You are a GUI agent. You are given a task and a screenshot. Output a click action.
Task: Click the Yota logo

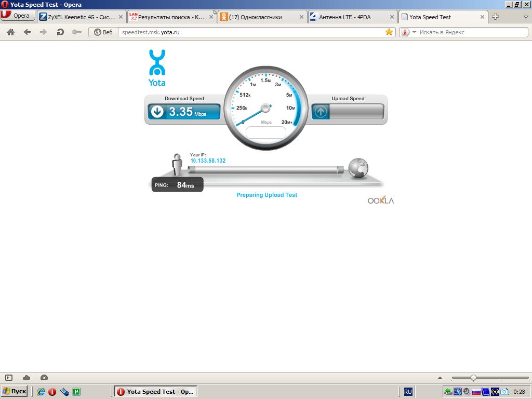pyautogui.click(x=157, y=68)
